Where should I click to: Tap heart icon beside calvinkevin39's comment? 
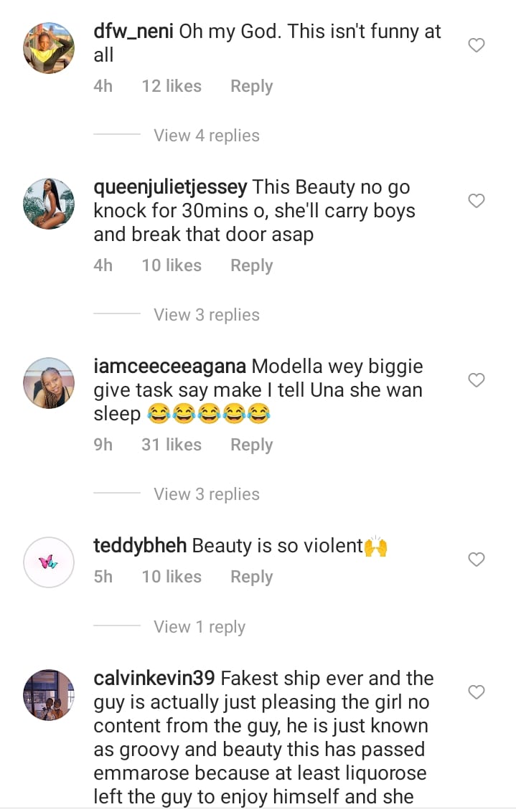pos(477,692)
